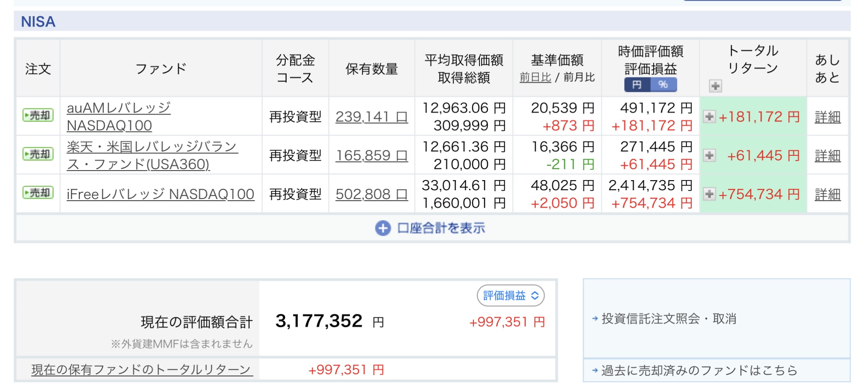Switch evaluation display to percent
Viewport: 868px width, 386px height.
pyautogui.click(x=663, y=85)
